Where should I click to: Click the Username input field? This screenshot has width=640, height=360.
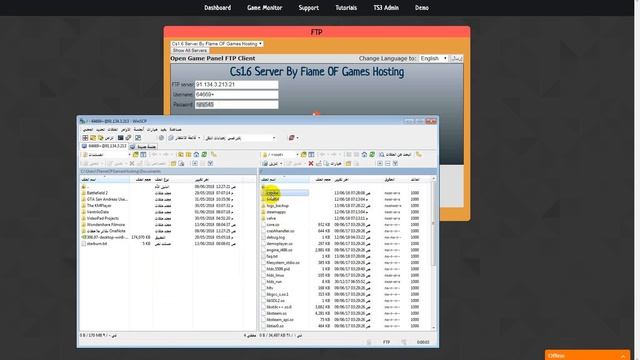pyautogui.click(x=236, y=95)
